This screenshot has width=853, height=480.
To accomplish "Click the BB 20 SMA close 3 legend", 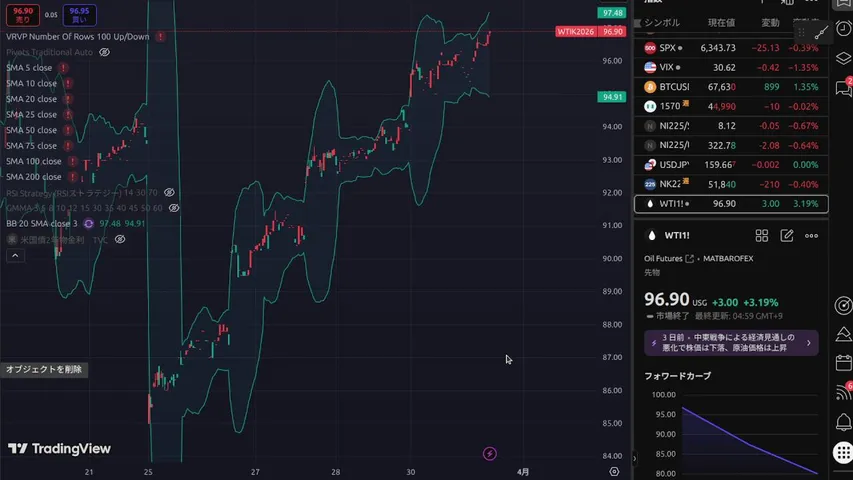I will 41,224.
